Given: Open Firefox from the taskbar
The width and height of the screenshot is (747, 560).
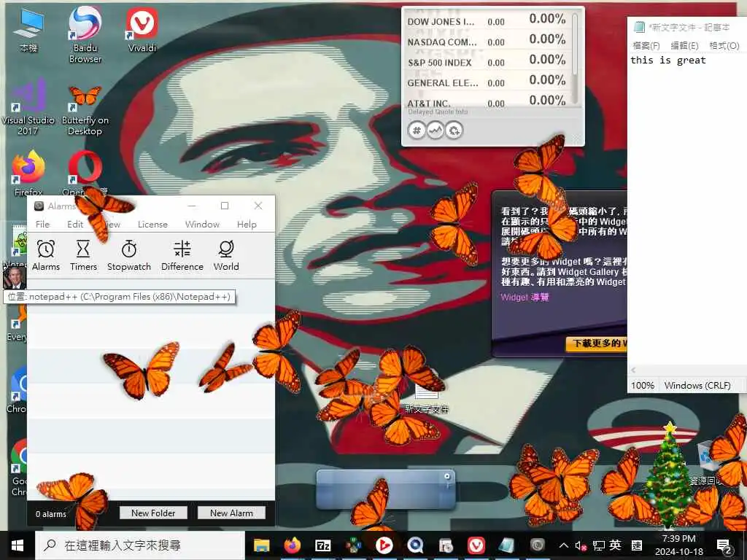Looking at the screenshot, I should [x=292, y=545].
